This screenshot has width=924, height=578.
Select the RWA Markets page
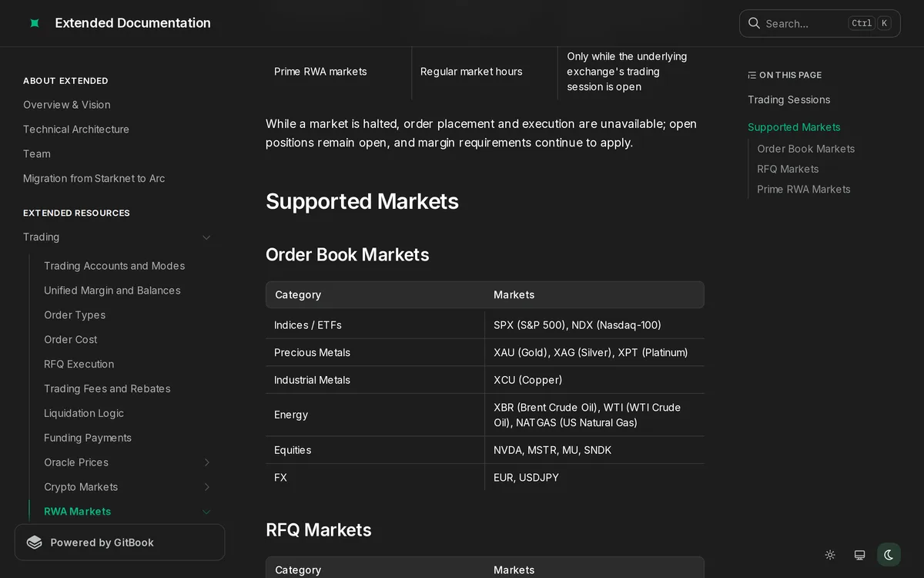(77, 512)
